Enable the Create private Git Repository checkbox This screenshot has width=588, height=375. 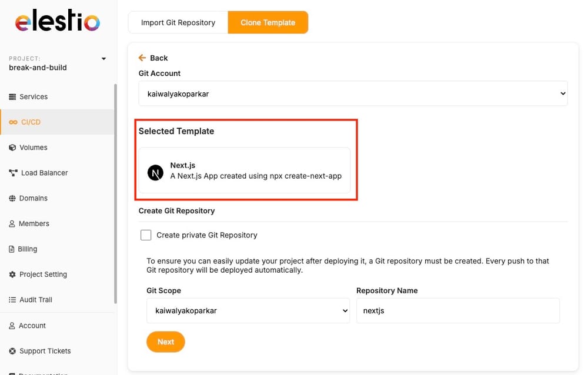point(146,235)
